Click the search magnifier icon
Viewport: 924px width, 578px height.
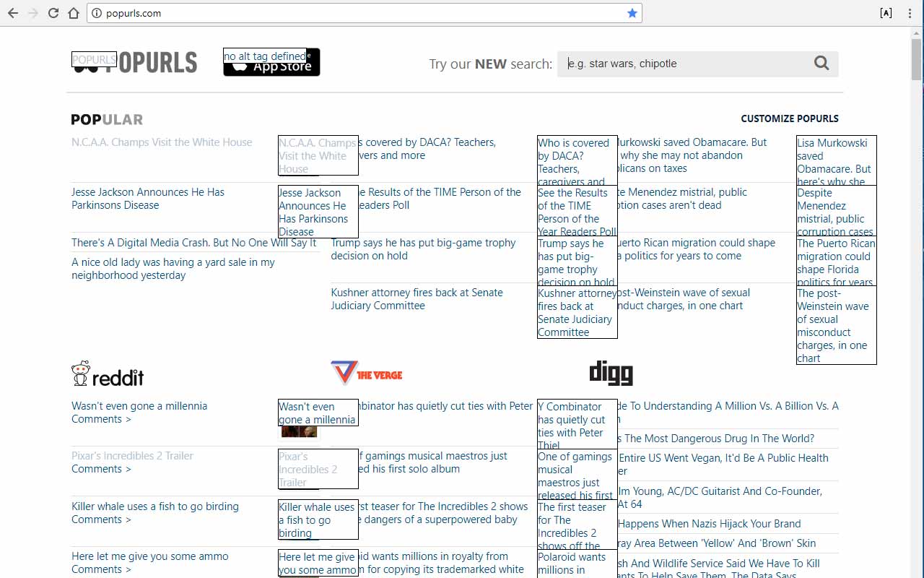point(821,64)
